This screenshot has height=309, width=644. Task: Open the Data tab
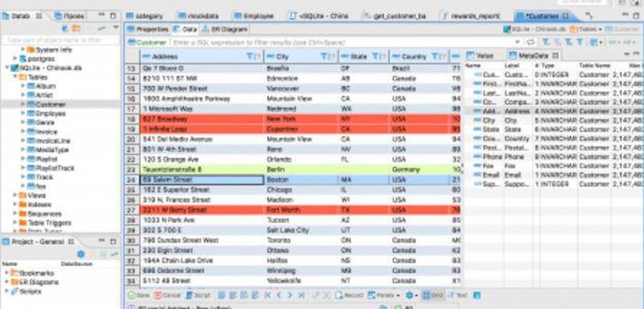click(185, 29)
